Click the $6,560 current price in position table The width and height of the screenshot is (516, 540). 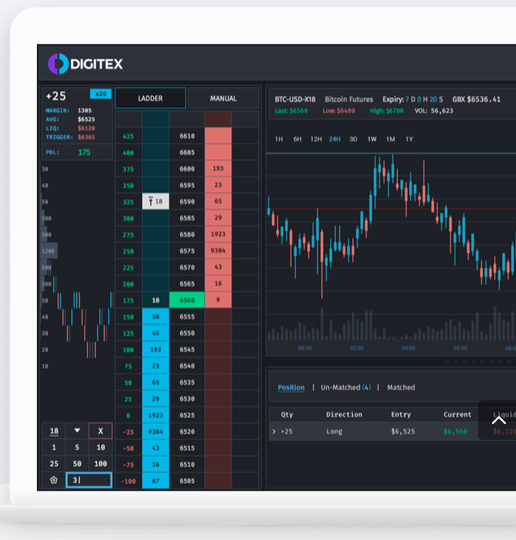pyautogui.click(x=455, y=432)
